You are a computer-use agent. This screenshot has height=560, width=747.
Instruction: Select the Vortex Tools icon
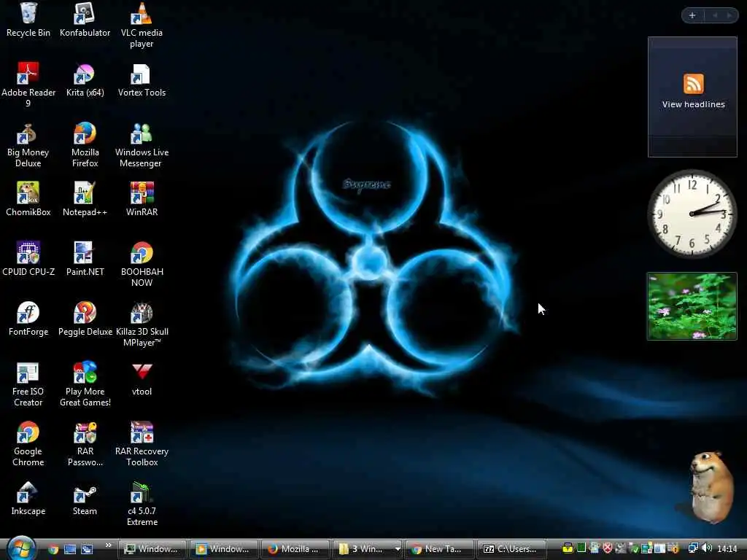click(142, 80)
